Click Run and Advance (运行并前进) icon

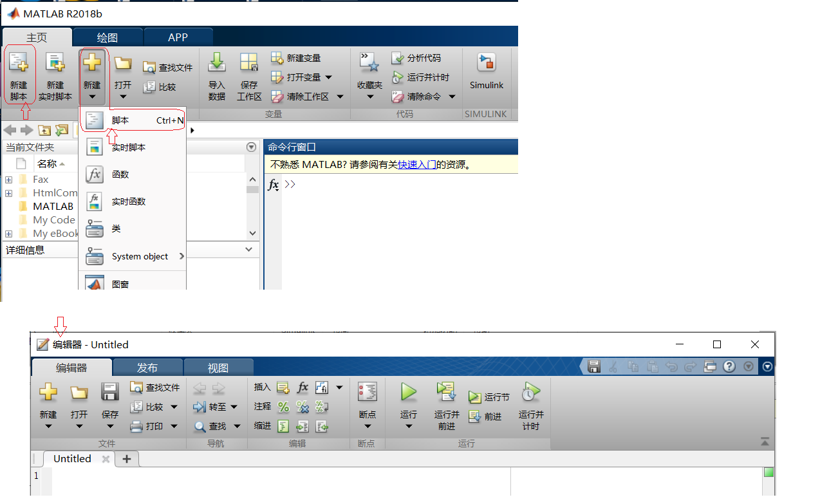(446, 392)
